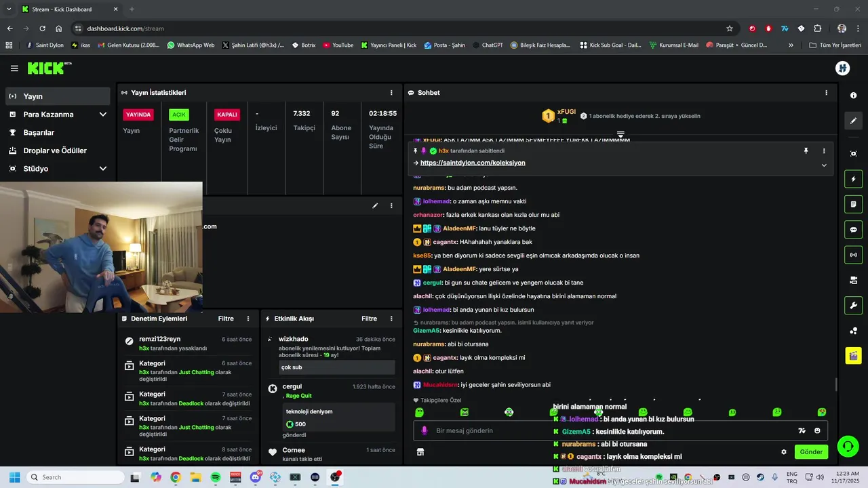This screenshot has height=488, width=868.
Task: Unpin the pinned chat message with the pin icon
Action: tap(806, 151)
